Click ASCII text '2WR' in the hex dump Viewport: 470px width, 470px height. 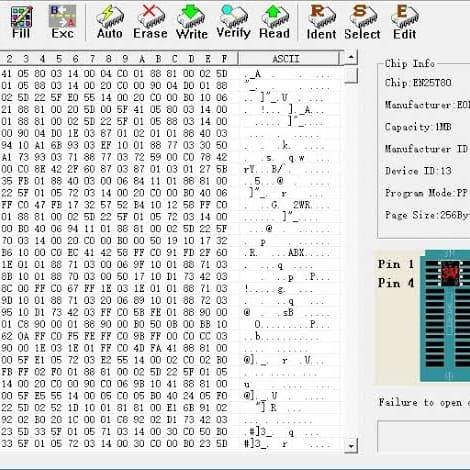point(302,205)
